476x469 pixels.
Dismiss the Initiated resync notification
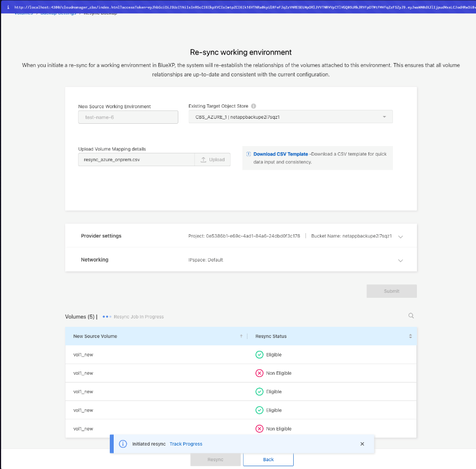pyautogui.click(x=362, y=444)
